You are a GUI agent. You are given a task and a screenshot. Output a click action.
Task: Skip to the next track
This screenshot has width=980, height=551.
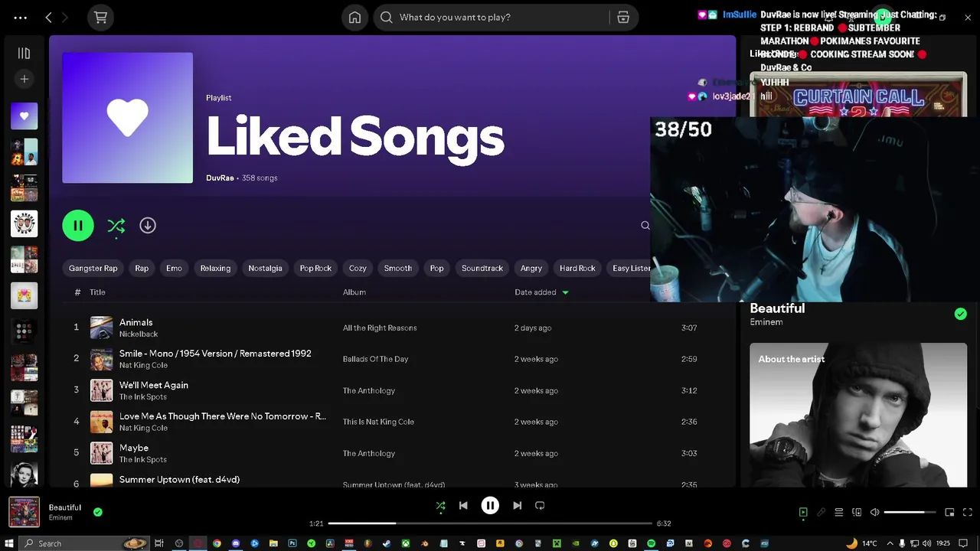[x=517, y=506]
